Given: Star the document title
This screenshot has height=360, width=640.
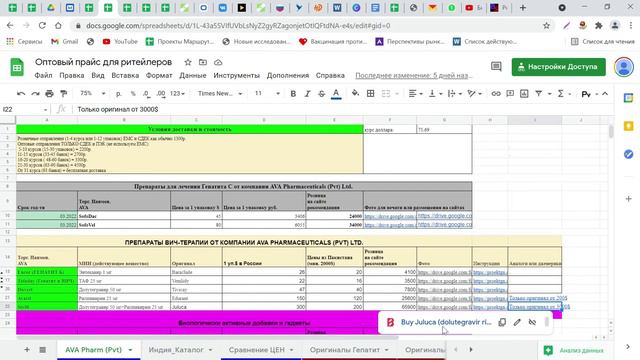Looking at the screenshot, I should tap(188, 62).
